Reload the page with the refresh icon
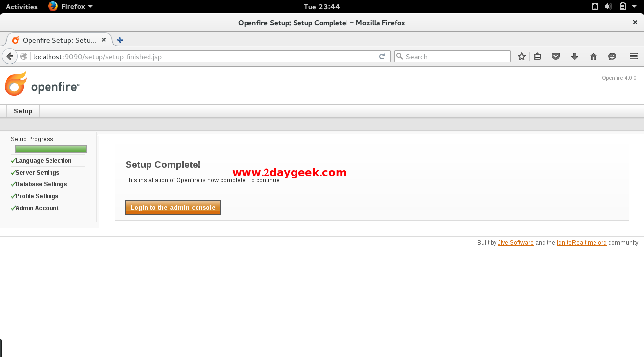644x357 pixels. pos(382,57)
